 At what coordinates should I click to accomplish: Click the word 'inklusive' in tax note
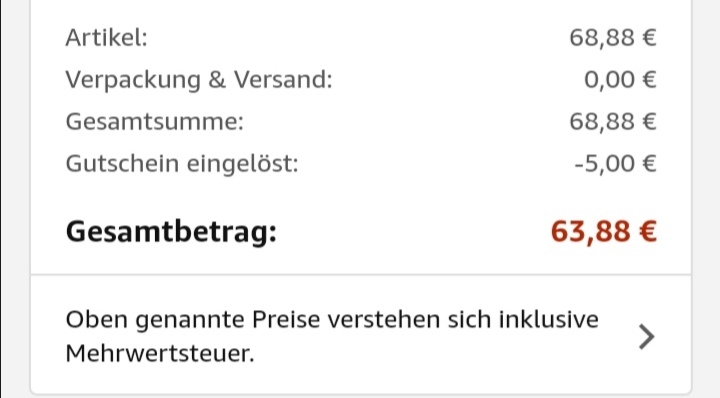[549, 319]
